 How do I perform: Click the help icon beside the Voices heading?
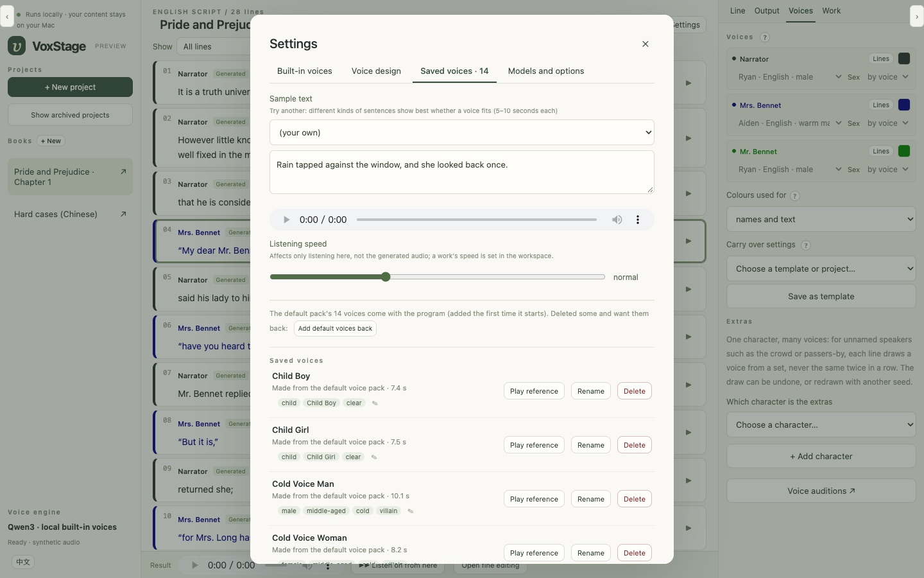pos(764,37)
